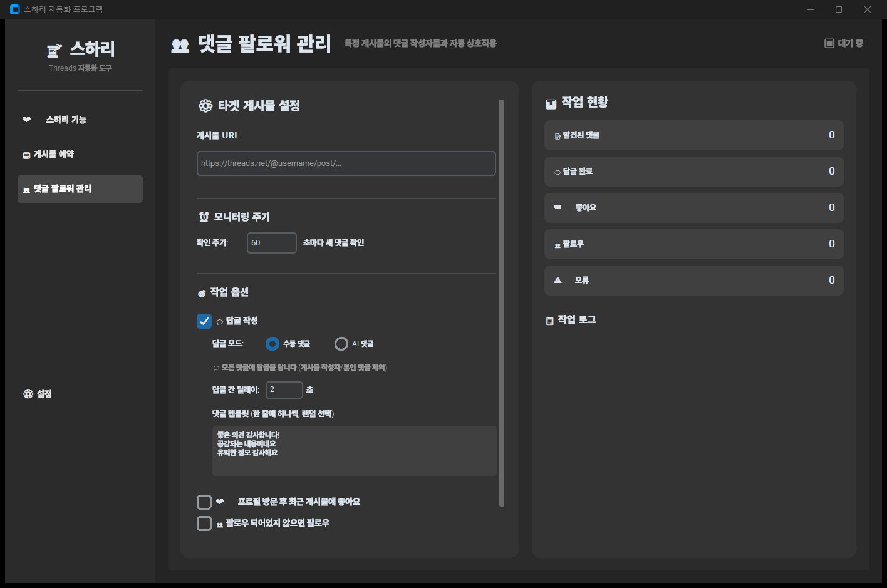Enable 팔로우 되어있지 않으면 팔로우 checkbox
The width and height of the screenshot is (887, 588).
point(204,524)
